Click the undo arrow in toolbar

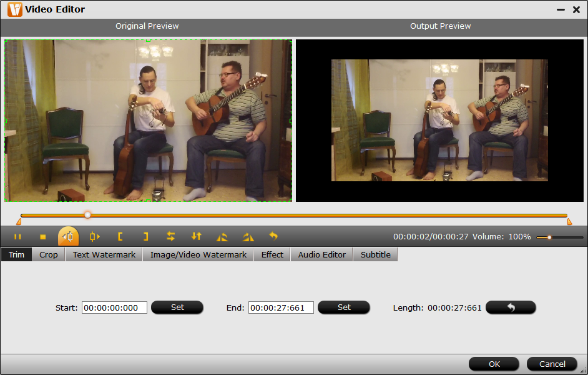(273, 236)
